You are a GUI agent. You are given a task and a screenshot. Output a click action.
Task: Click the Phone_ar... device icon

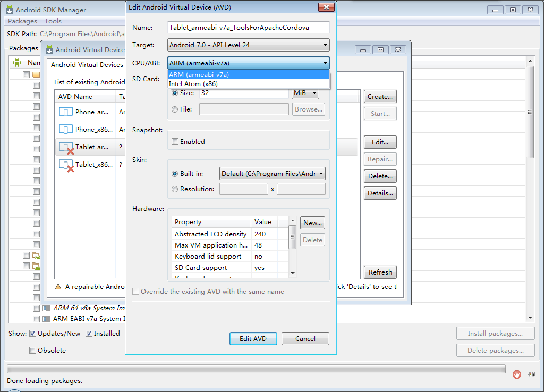tap(65, 112)
